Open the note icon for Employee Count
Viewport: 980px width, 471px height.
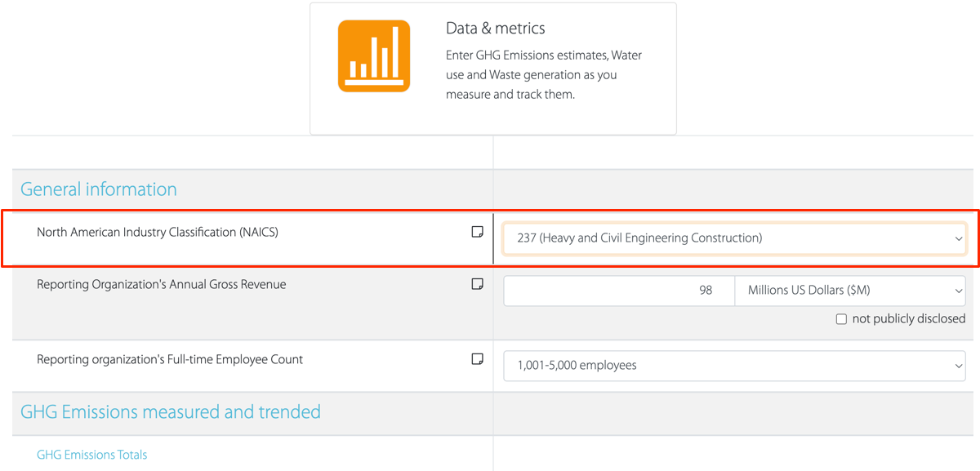(478, 359)
